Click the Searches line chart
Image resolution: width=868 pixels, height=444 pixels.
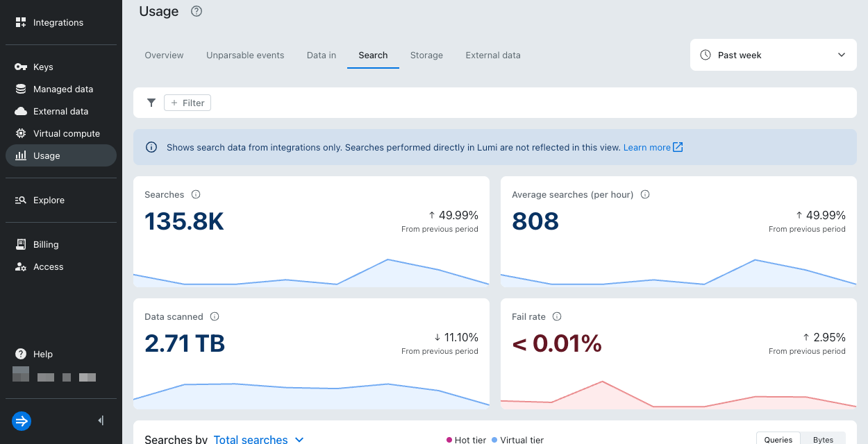[311, 272]
